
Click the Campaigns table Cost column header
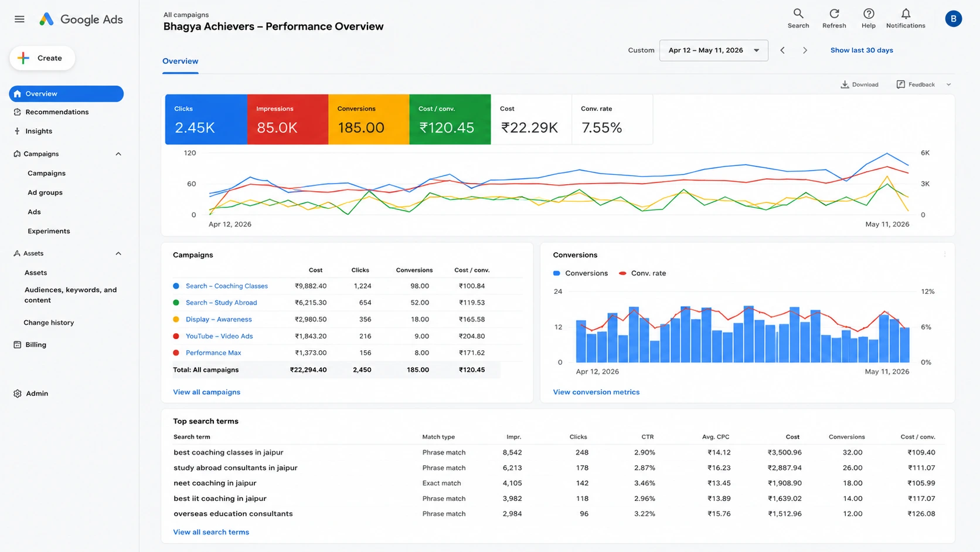pos(315,270)
